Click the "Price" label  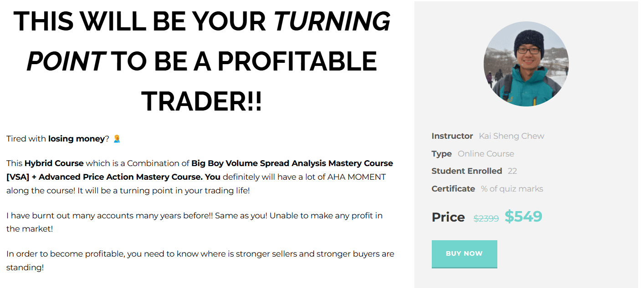click(x=448, y=217)
